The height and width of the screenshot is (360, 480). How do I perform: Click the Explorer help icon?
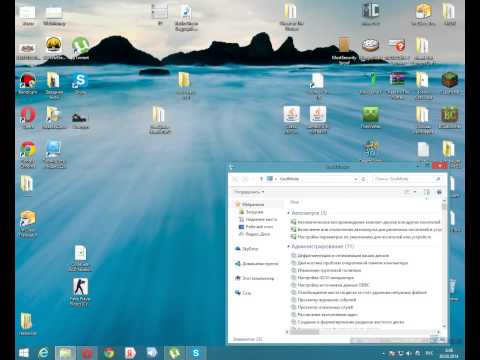(439, 192)
